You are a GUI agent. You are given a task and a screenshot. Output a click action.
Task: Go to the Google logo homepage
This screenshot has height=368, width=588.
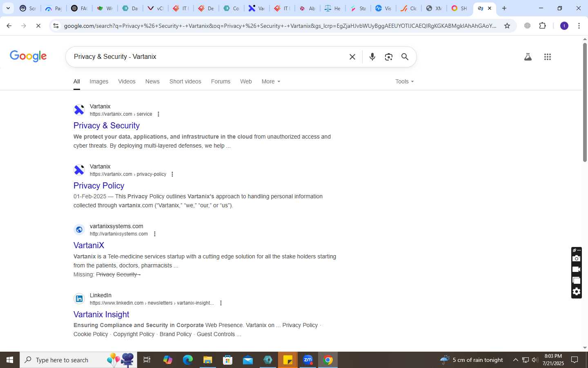click(28, 56)
